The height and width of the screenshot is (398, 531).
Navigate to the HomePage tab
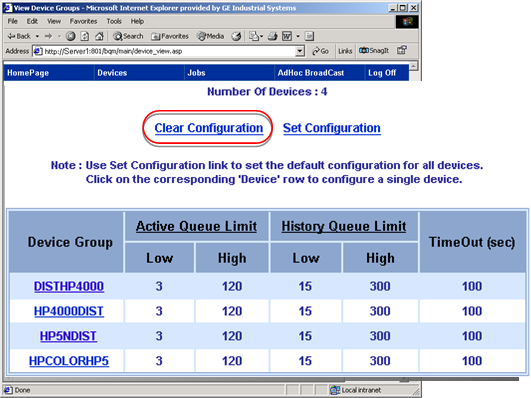pos(28,73)
